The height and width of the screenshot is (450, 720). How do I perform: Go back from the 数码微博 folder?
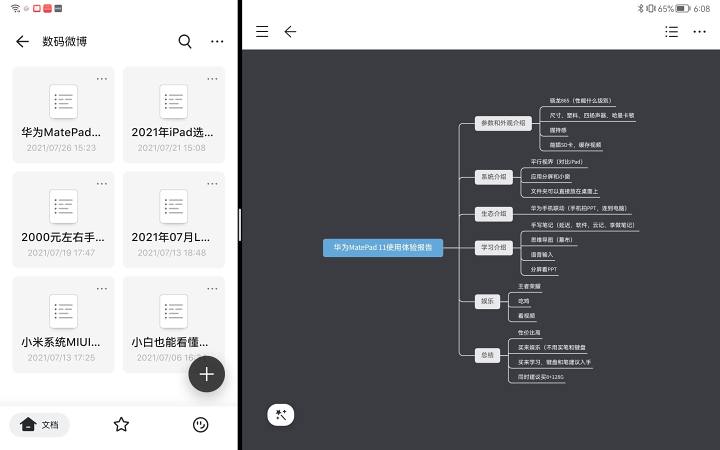point(22,41)
